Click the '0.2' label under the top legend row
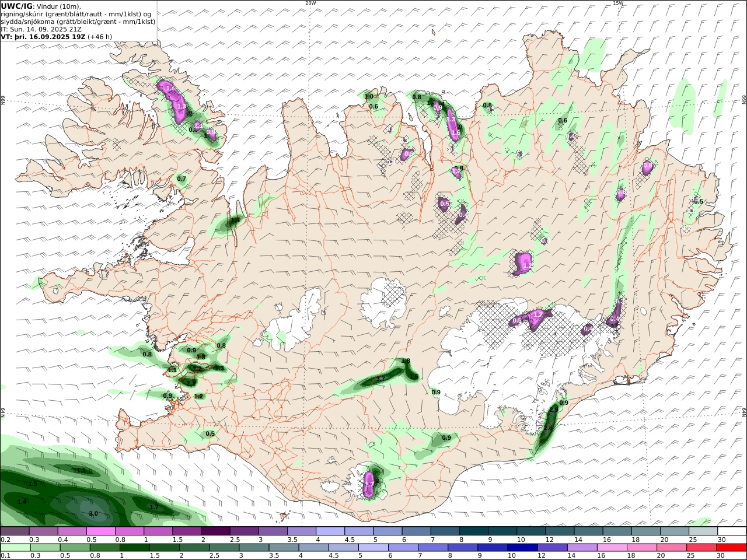Viewport: 747px width, 560px height. [6, 540]
